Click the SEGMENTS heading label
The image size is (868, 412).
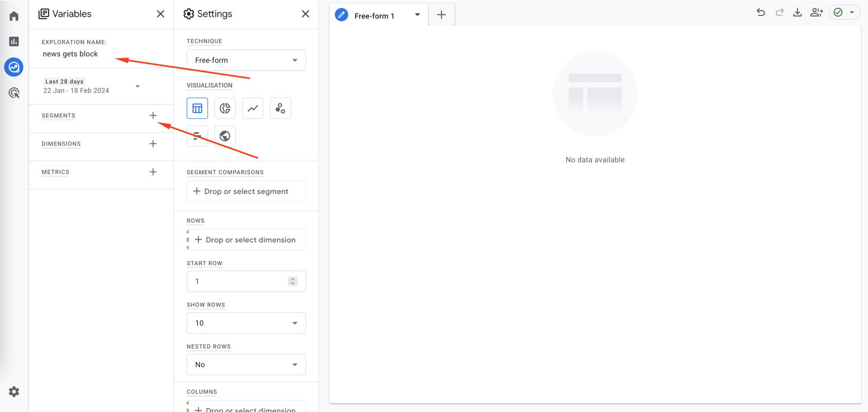coord(59,116)
